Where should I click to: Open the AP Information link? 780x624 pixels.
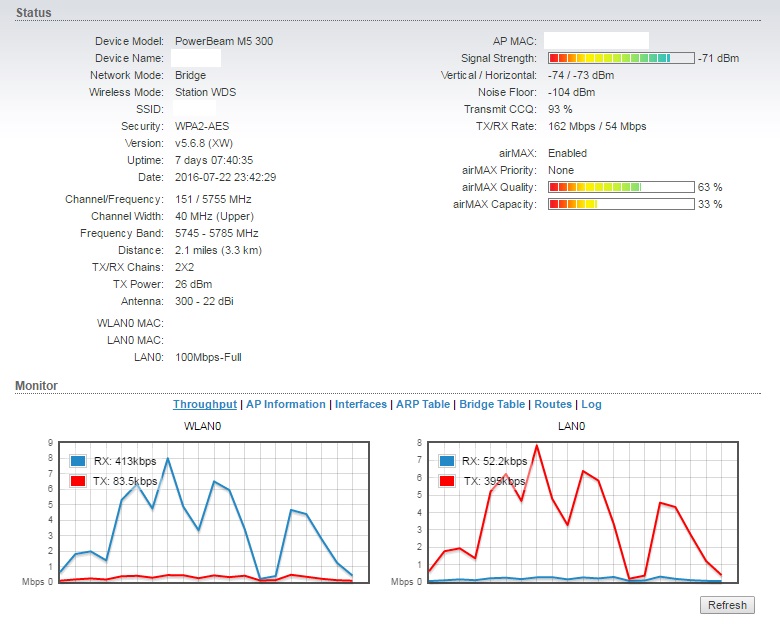tap(286, 404)
